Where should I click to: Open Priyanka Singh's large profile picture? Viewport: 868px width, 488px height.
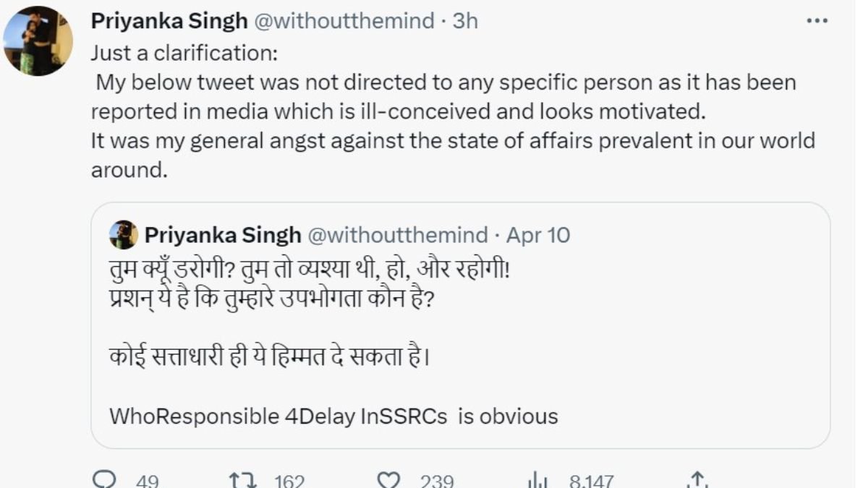click(38, 40)
